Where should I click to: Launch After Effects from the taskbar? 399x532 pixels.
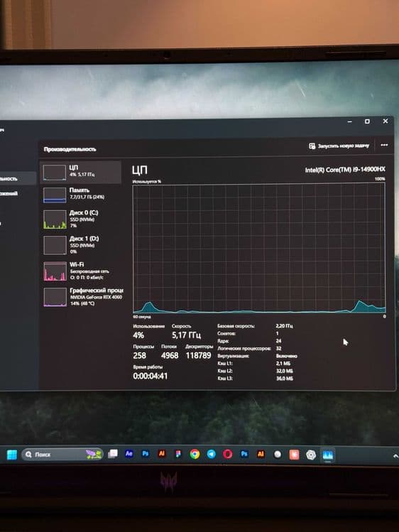coord(129,454)
